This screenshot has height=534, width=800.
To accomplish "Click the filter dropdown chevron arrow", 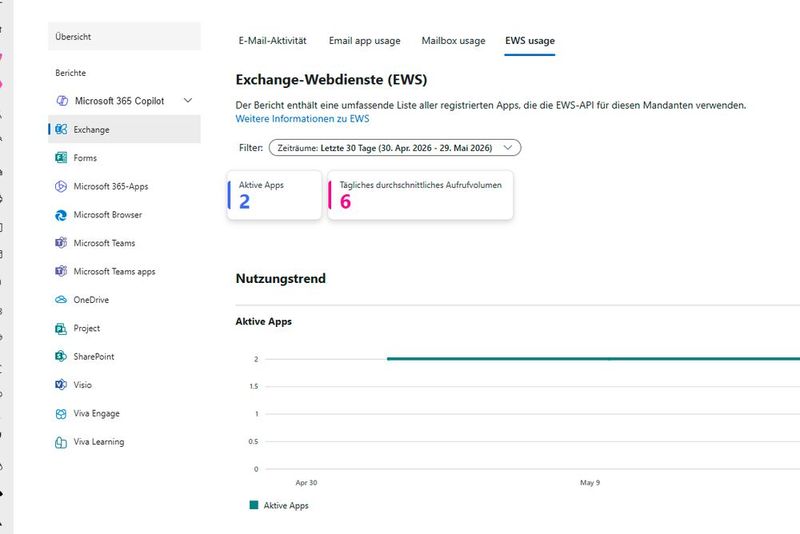I will tap(508, 147).
